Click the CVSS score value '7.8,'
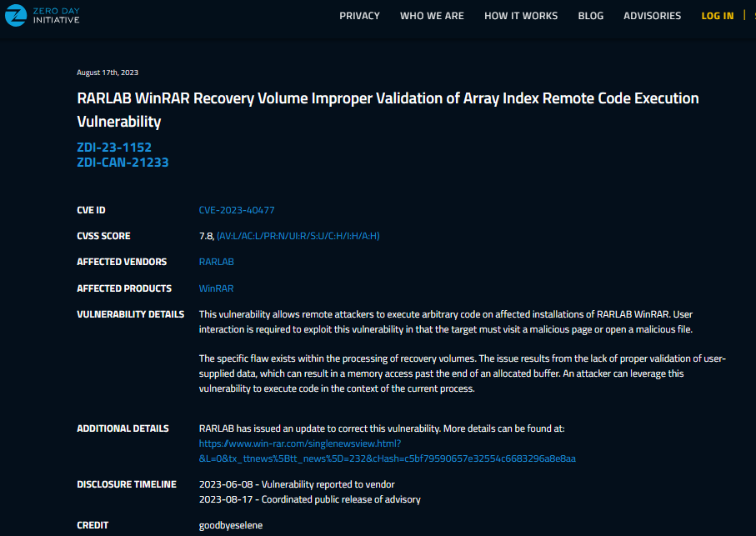The image size is (756, 536). click(x=207, y=236)
